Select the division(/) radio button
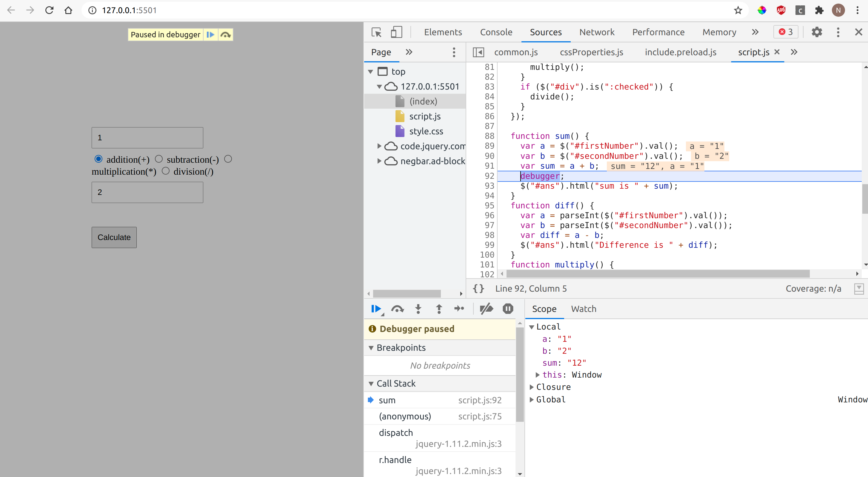The image size is (868, 477). (165, 171)
